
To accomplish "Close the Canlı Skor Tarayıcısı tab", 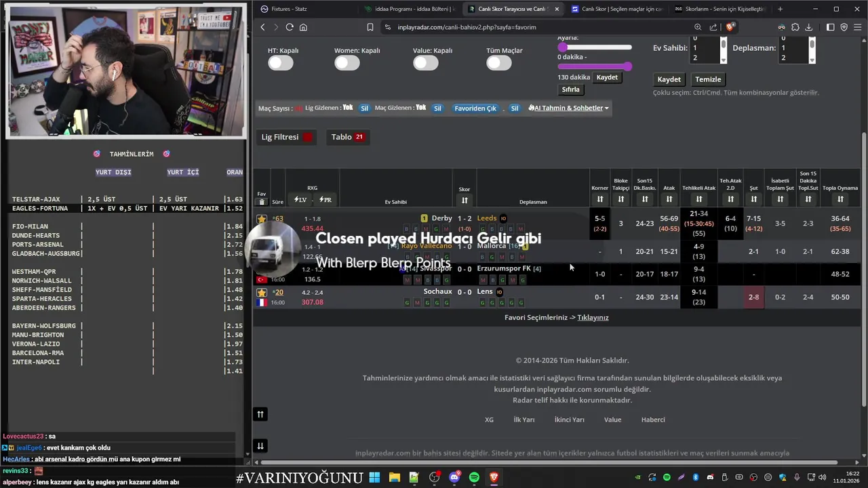I will tap(557, 9).
